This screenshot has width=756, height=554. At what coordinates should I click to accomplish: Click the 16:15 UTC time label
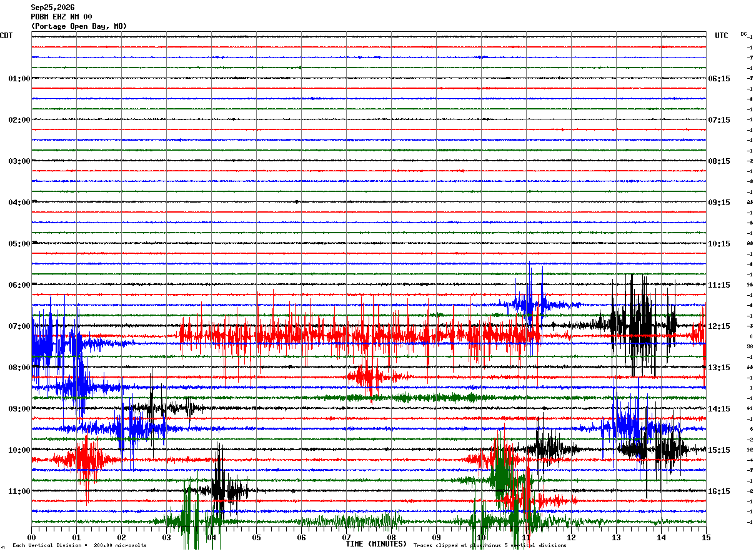coord(719,491)
